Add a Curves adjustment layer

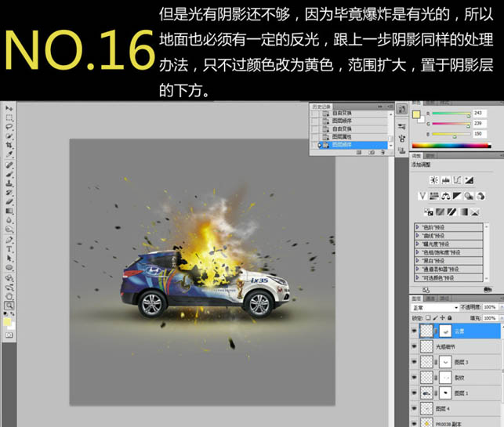point(457,180)
